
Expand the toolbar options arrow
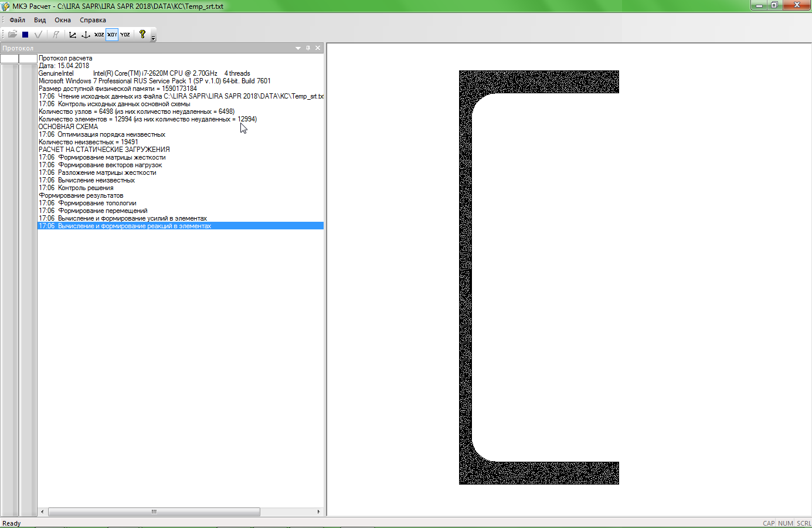(x=154, y=38)
